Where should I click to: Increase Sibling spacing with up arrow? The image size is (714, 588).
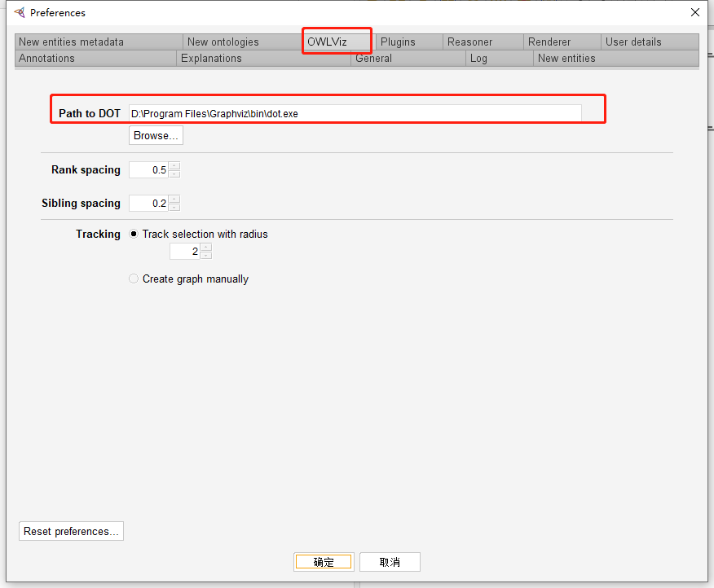(174, 199)
